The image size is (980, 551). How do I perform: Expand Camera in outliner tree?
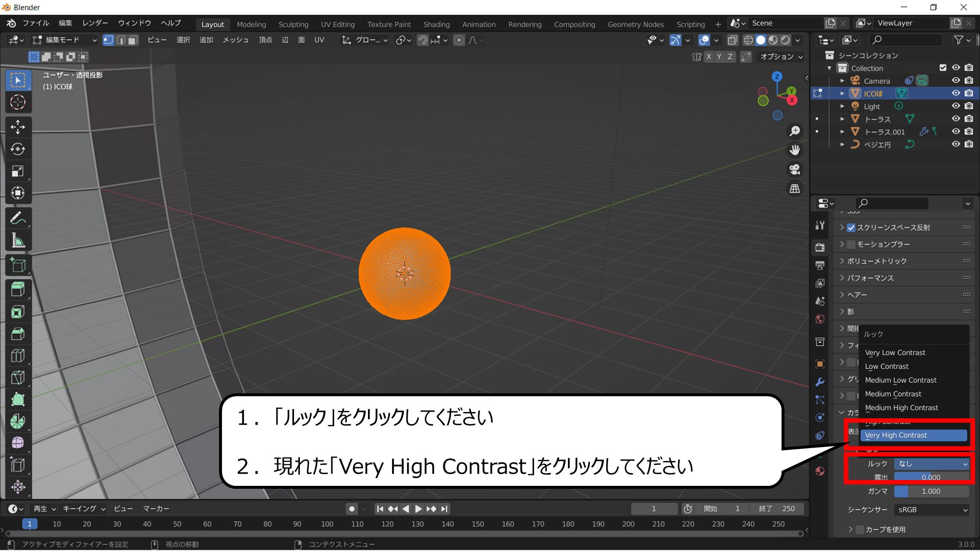tap(842, 80)
